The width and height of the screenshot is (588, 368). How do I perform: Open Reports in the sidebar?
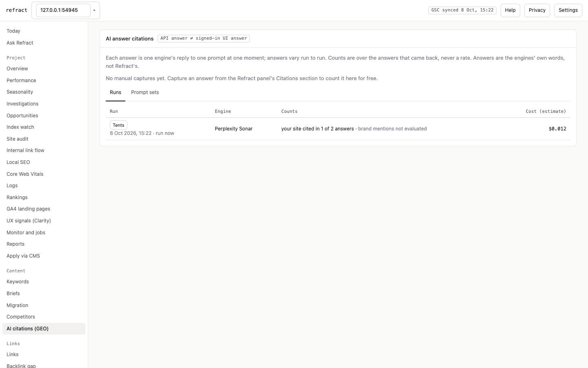pyautogui.click(x=44, y=244)
